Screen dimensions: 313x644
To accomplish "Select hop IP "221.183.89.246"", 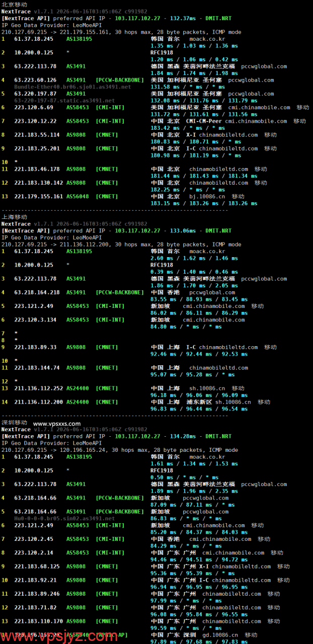I will tap(37, 594).
